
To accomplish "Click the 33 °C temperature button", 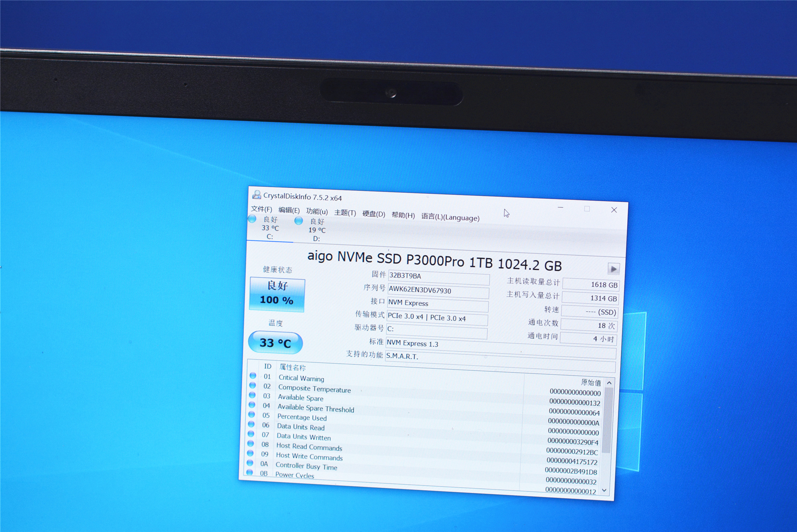I will point(275,342).
